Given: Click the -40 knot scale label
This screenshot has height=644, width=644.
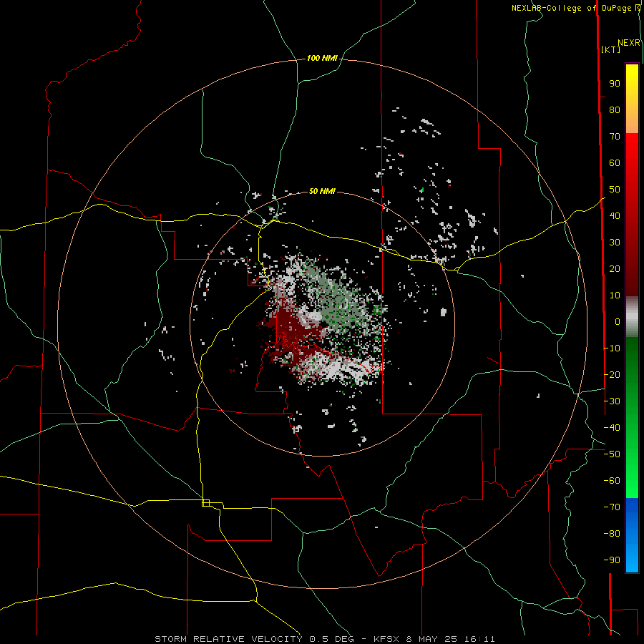Looking at the screenshot, I should click(612, 428).
